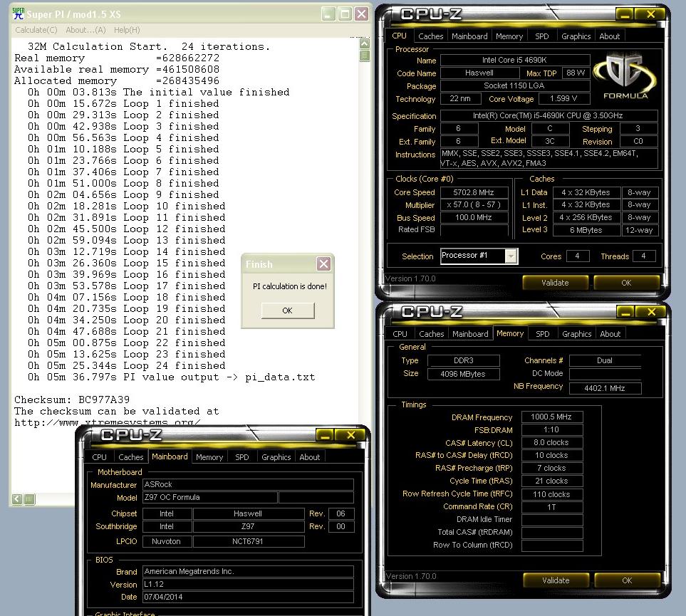
Task: Open the Calculate(C) menu in Super PI
Action: (36, 30)
